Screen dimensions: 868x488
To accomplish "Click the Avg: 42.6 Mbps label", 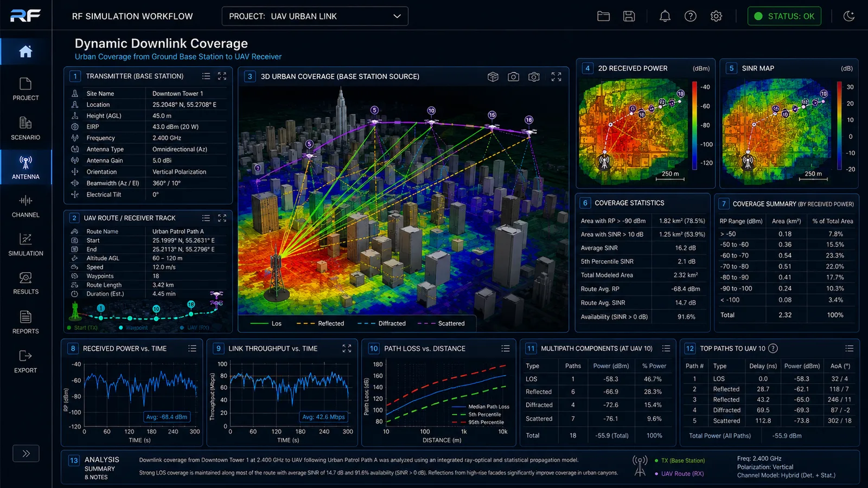I will pyautogui.click(x=323, y=417).
